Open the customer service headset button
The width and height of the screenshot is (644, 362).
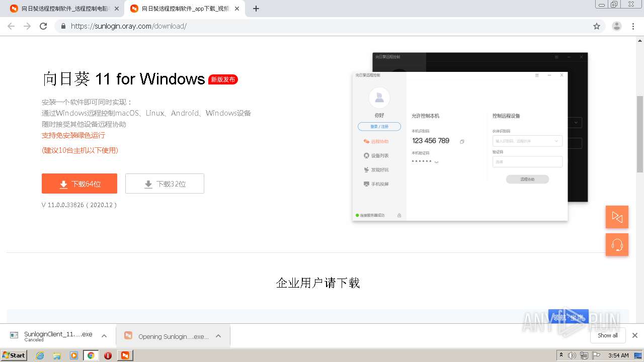617,245
